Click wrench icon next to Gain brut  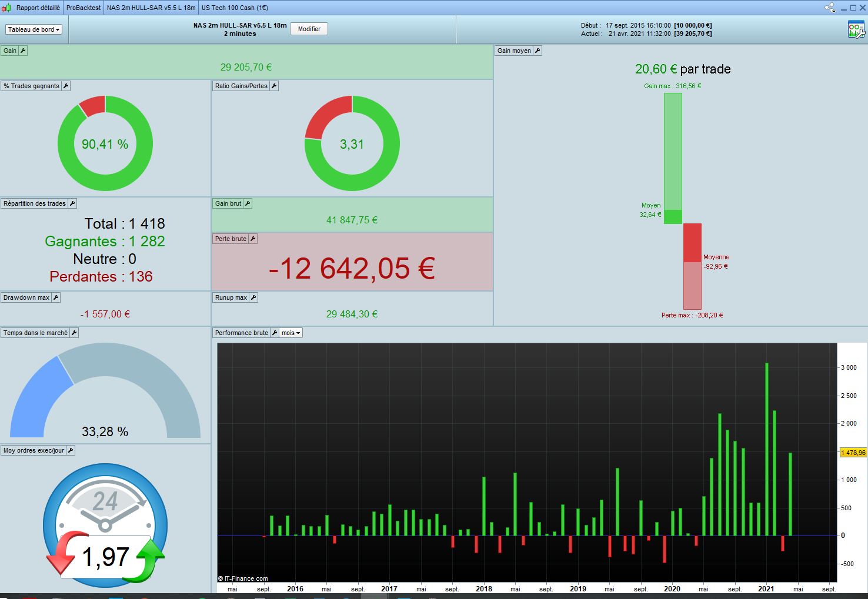[x=248, y=203]
